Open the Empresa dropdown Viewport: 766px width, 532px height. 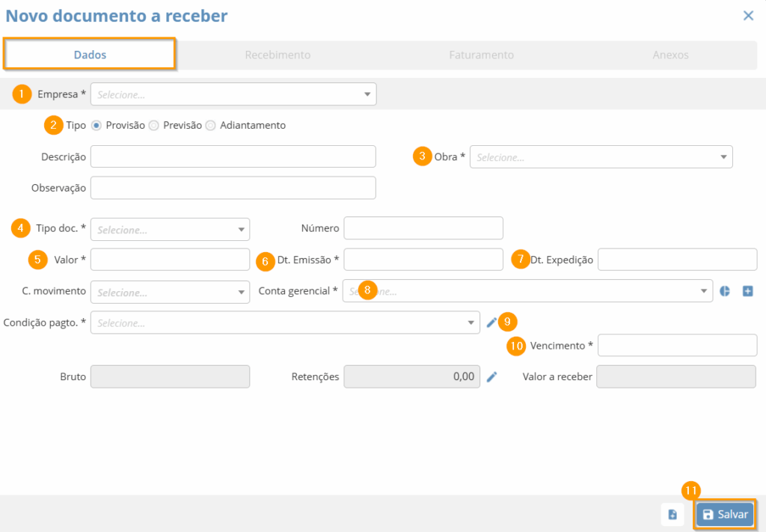pyautogui.click(x=233, y=94)
